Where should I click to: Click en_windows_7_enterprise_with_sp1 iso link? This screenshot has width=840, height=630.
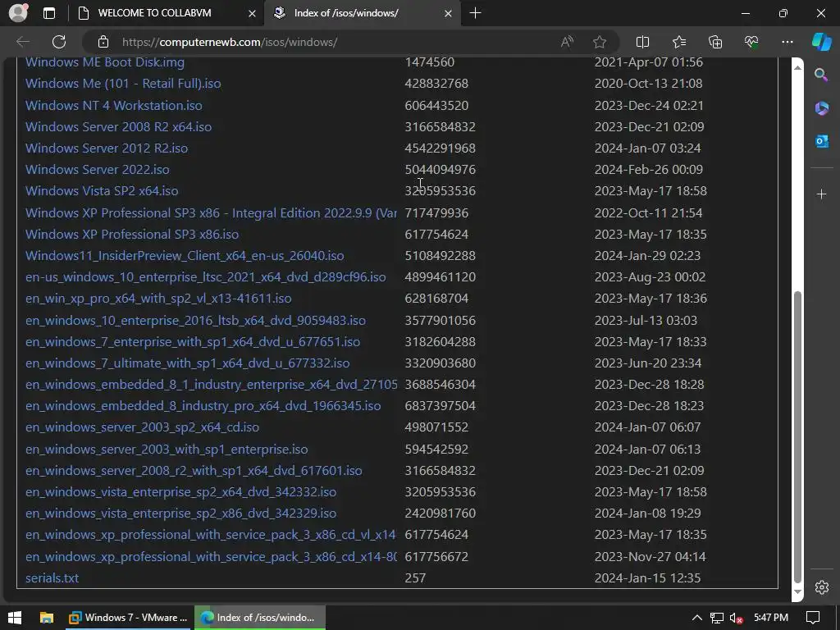[x=193, y=342]
